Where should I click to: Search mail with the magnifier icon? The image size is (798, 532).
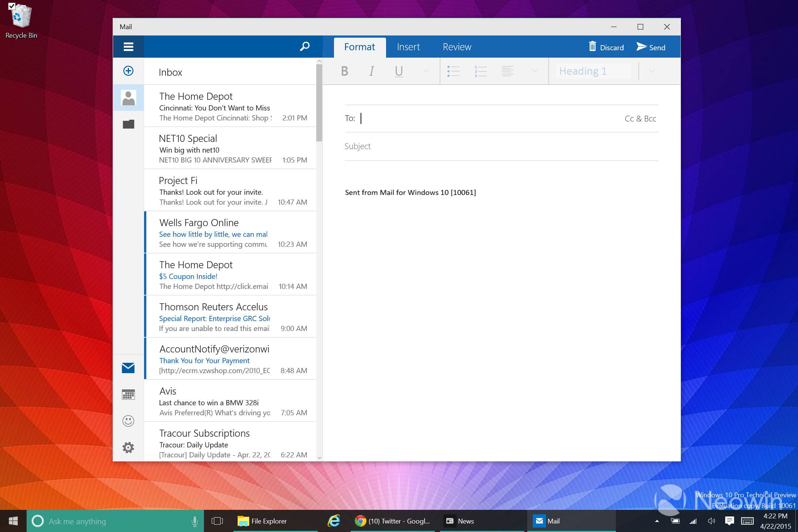point(305,47)
